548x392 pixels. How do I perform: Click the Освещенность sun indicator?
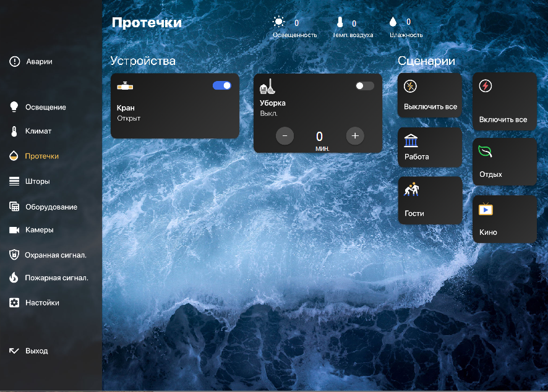click(279, 22)
